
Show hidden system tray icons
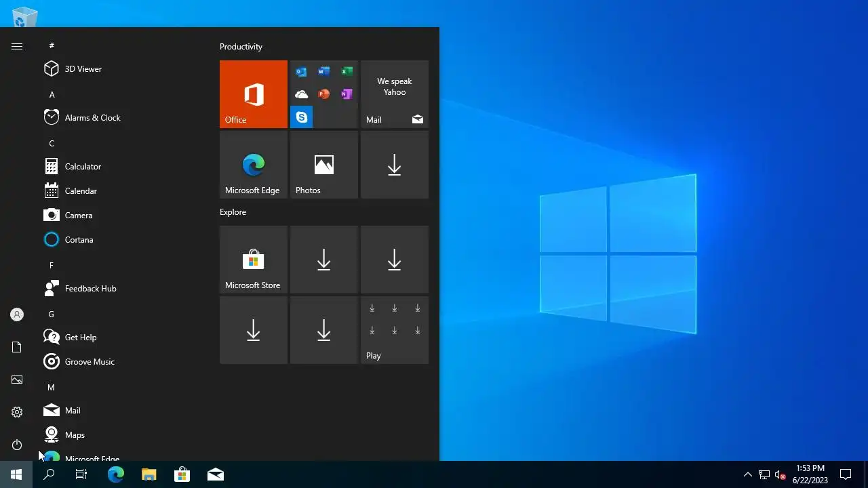click(x=748, y=474)
